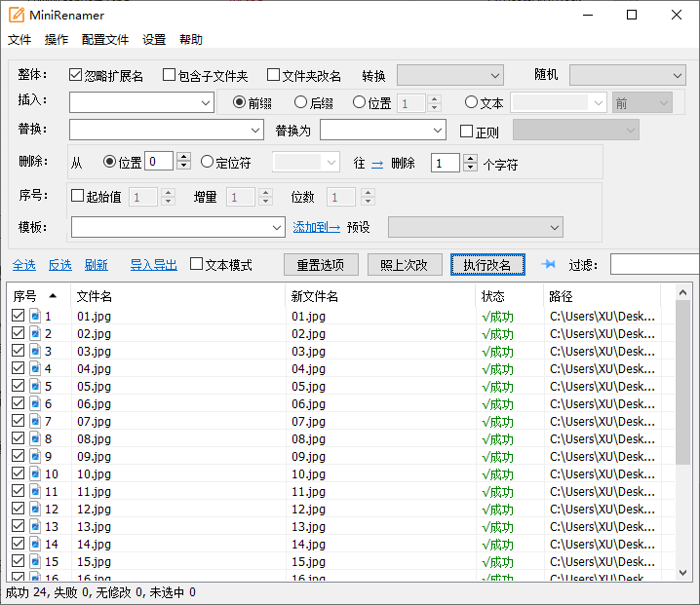Open the 配置文件 menu

[x=105, y=40]
